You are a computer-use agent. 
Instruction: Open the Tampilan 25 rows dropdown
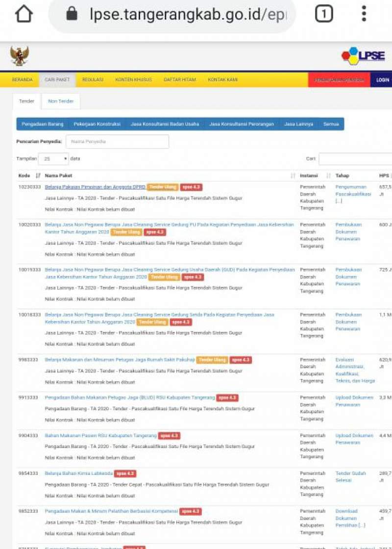pos(53,159)
